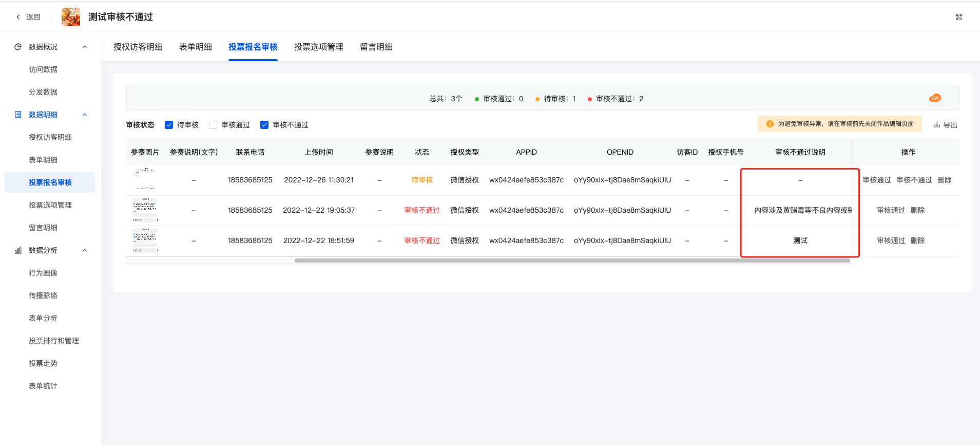This screenshot has height=445, width=980.
Task: Click the 数据分析 bar chart icon
Action: pyautogui.click(x=18, y=250)
